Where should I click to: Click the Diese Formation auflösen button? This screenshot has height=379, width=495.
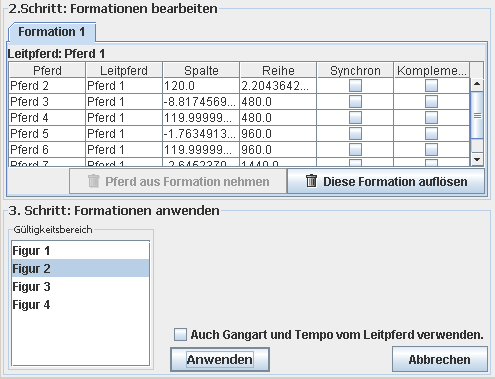(386, 181)
